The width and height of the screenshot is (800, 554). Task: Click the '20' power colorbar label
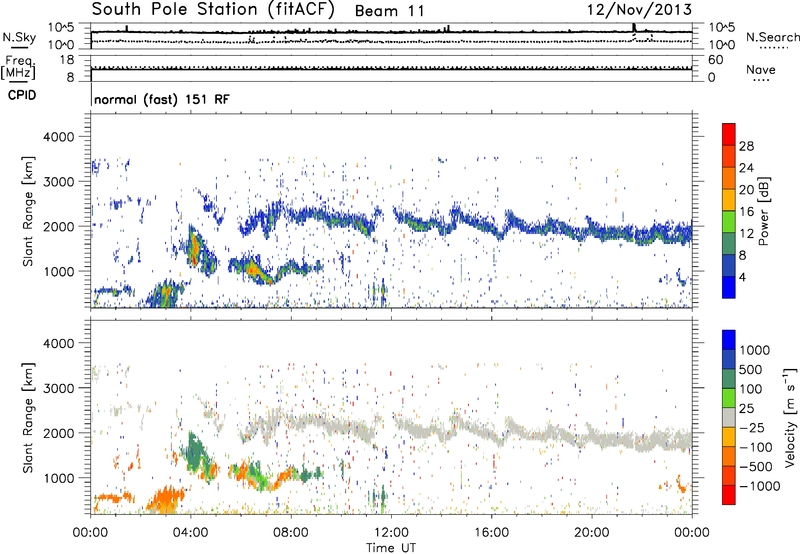point(746,190)
